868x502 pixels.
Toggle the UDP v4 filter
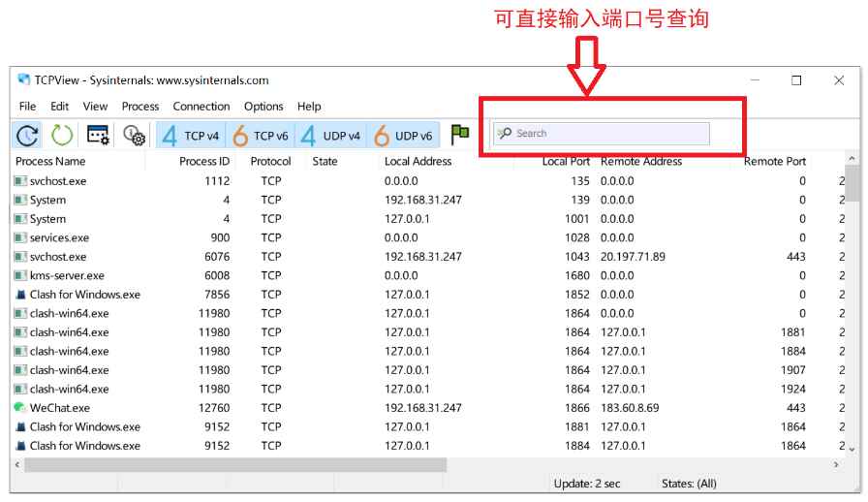(x=331, y=136)
